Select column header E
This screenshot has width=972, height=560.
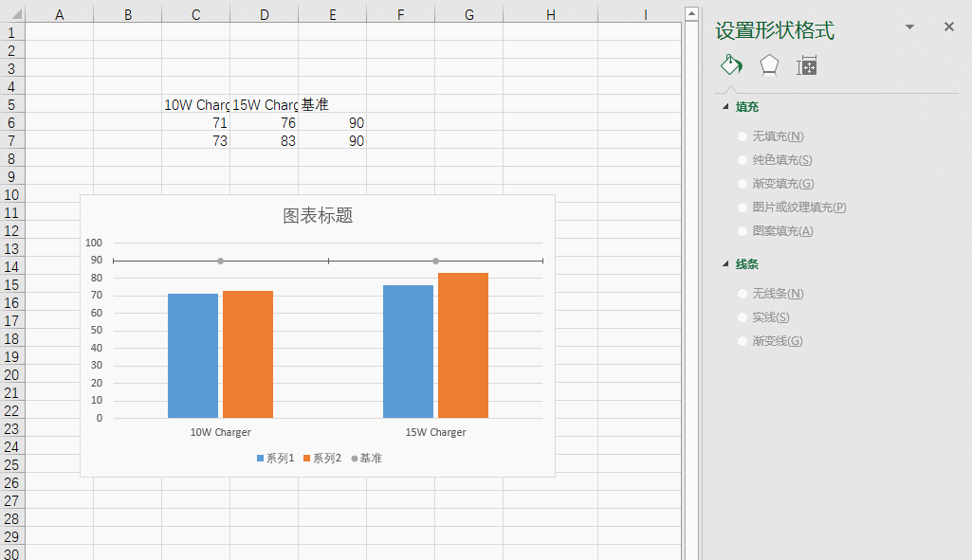tap(332, 14)
